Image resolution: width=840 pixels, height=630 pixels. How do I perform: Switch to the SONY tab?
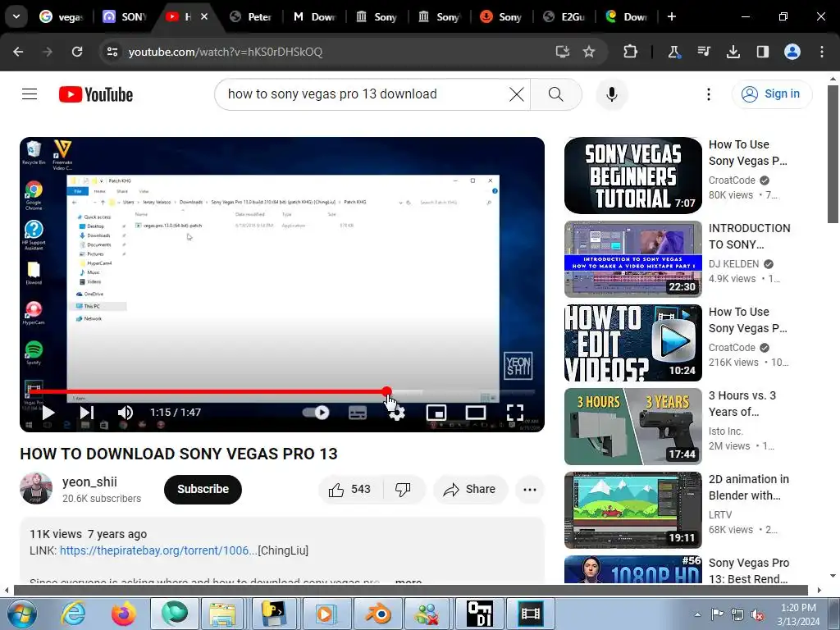(x=125, y=16)
